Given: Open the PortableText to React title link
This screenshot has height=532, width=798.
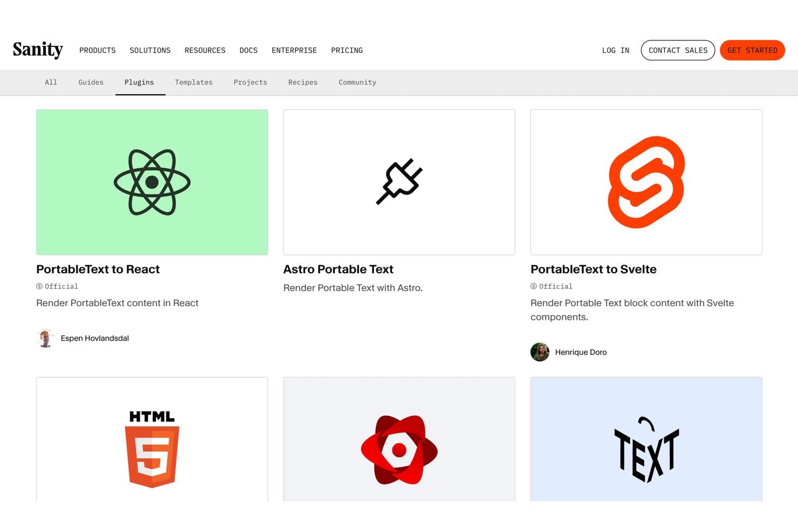Looking at the screenshot, I should (98, 269).
